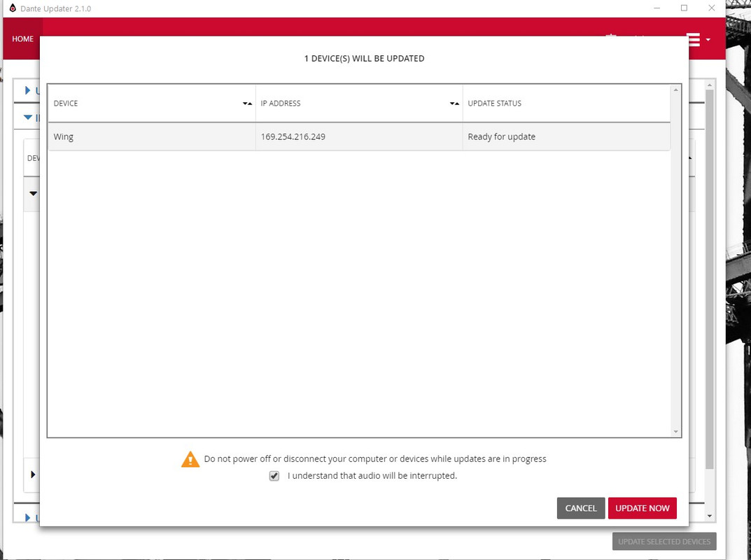The height and width of the screenshot is (560, 751).
Task: Click the dialog table scroll-up arrow
Action: pyautogui.click(x=676, y=90)
